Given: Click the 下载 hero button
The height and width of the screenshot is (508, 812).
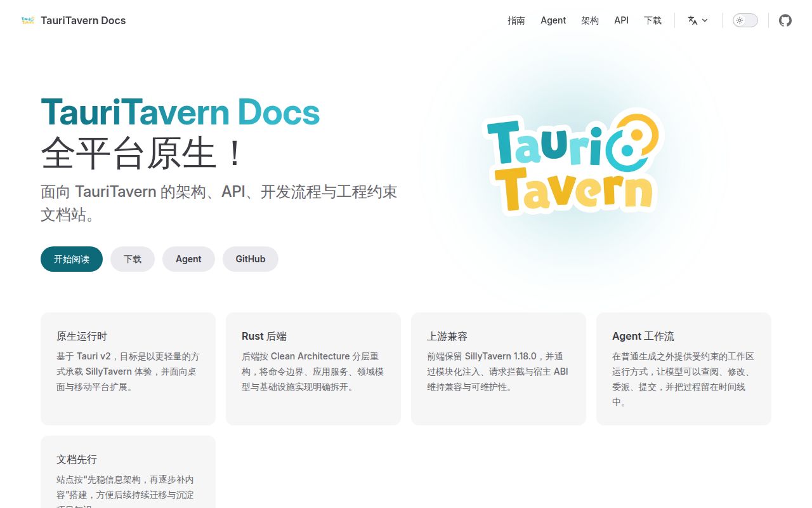Looking at the screenshot, I should 133,259.
